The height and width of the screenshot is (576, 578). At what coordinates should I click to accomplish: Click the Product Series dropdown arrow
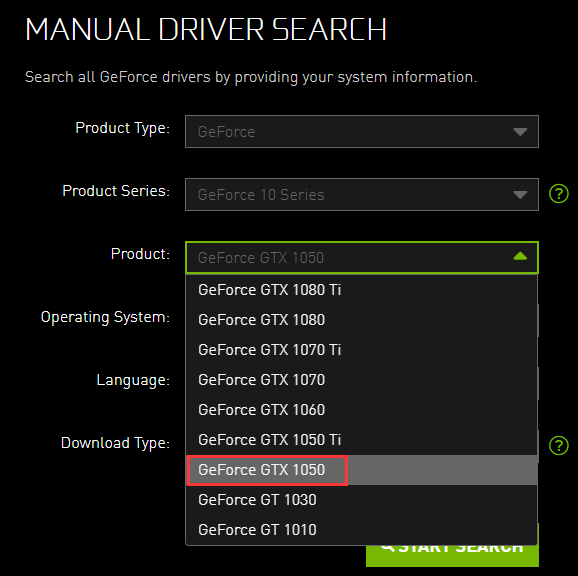point(520,195)
